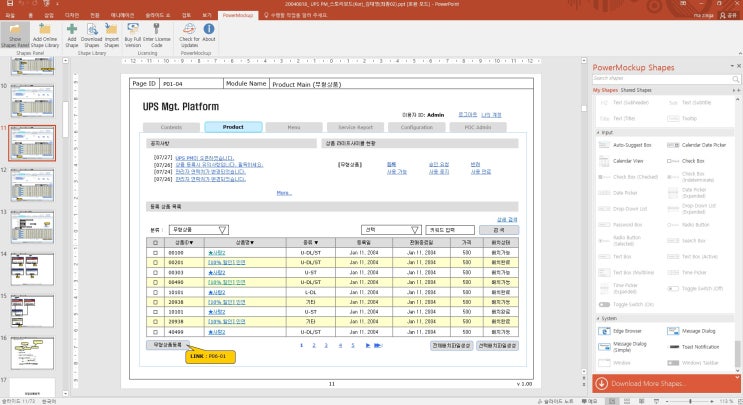Viewport: 743px width, 405px height.
Task: Select the Auto-Suggest Box shape
Action: 625,145
